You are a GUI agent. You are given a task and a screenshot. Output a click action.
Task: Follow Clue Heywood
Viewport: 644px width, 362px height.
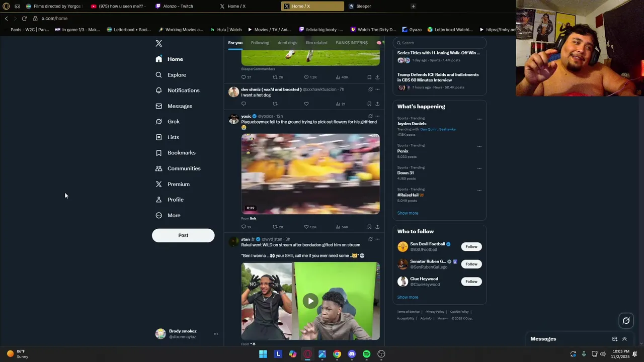[471, 282]
